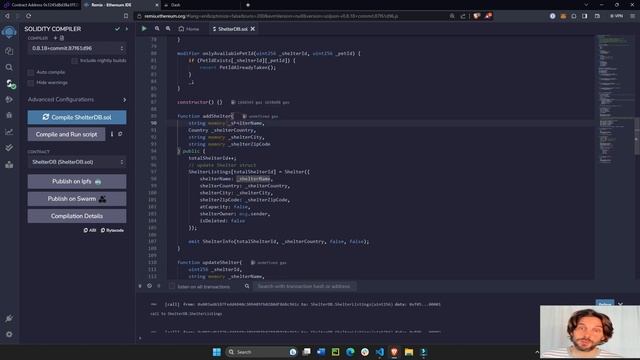Viewport: 640px width, 360px height.
Task: Open Compilation Details
Action: click(x=77, y=216)
